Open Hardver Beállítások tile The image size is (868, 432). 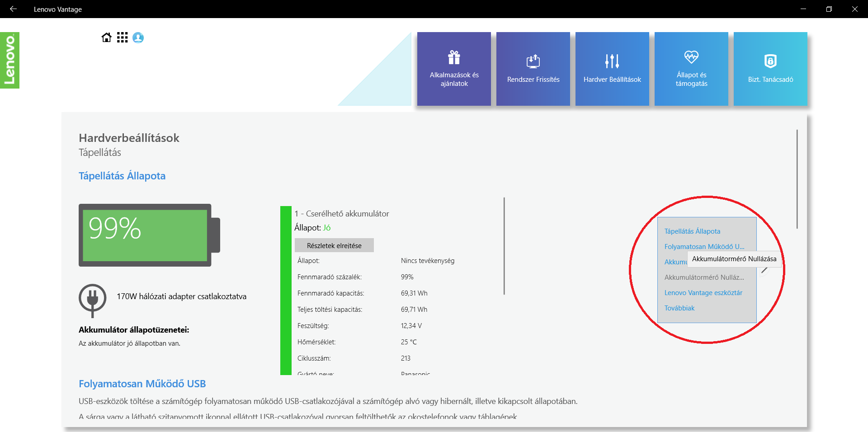(x=612, y=69)
